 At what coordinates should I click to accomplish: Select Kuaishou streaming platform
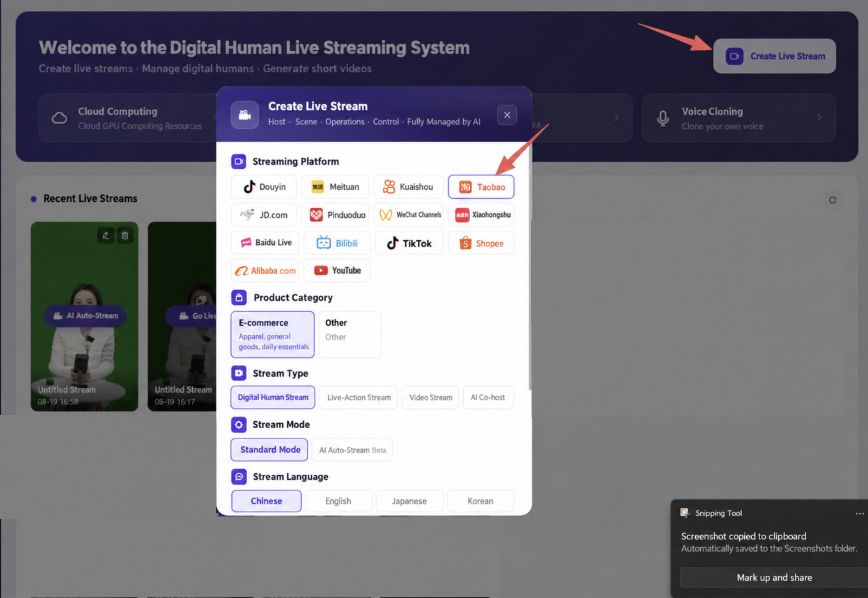408,187
